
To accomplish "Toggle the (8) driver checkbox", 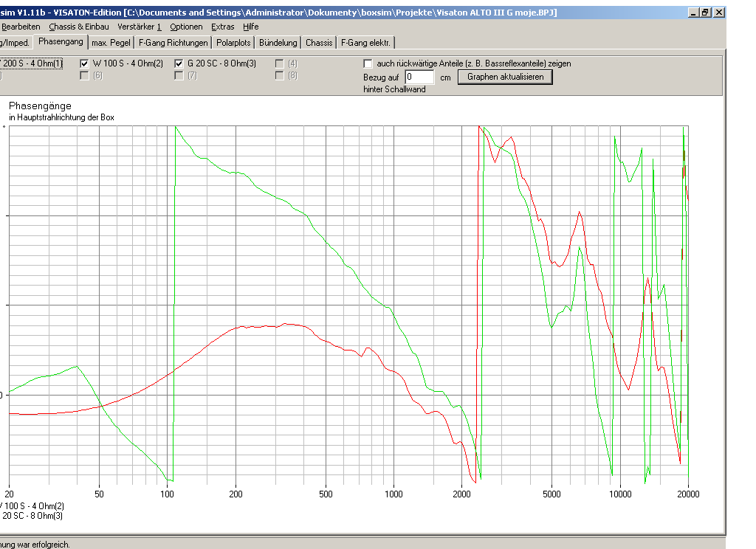I will 279,76.
